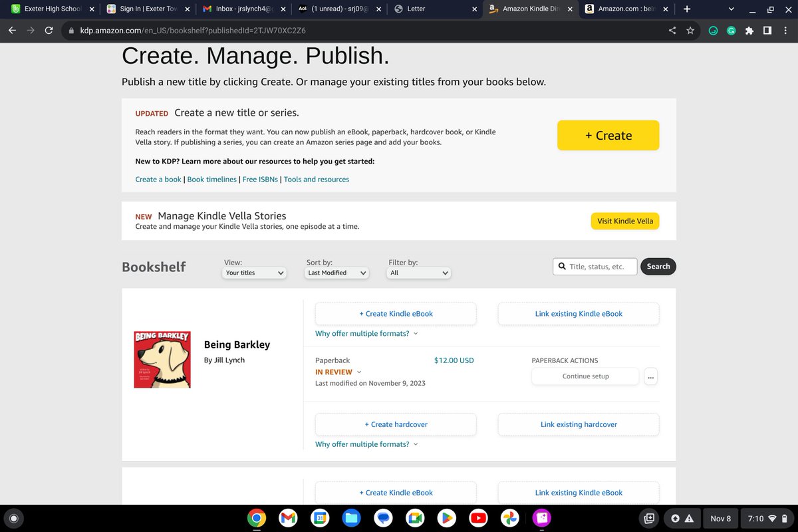The image size is (798, 532).
Task: Open Google Calendar shelf icon
Action: [x=320, y=518]
